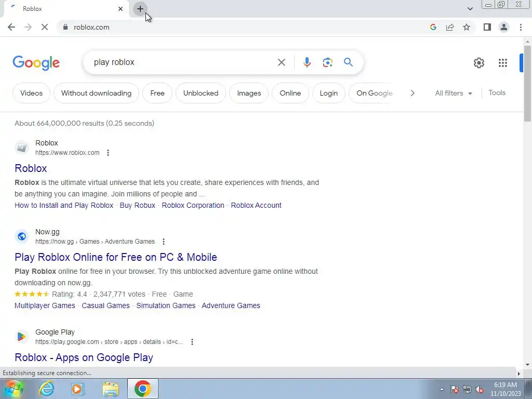
Task: Open the Roblox result title link
Action: [31, 168]
